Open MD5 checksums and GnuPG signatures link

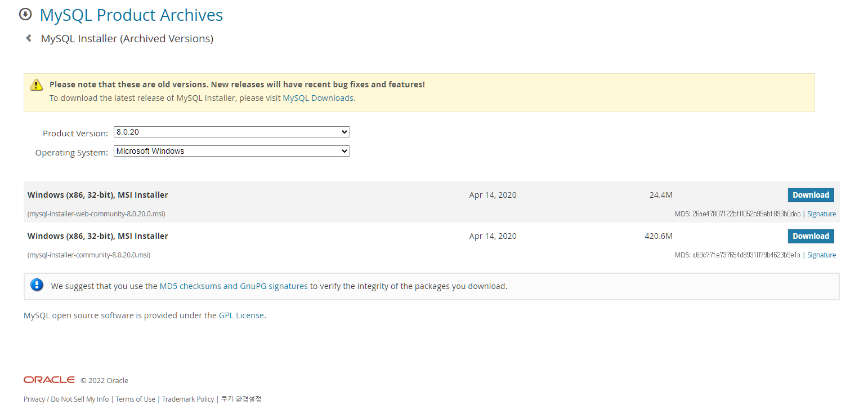click(234, 286)
